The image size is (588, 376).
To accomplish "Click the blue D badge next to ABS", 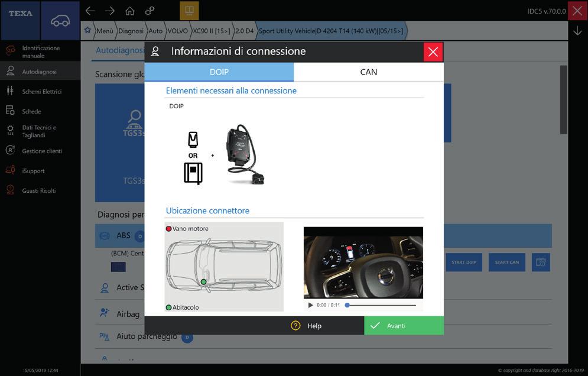I will tap(139, 236).
